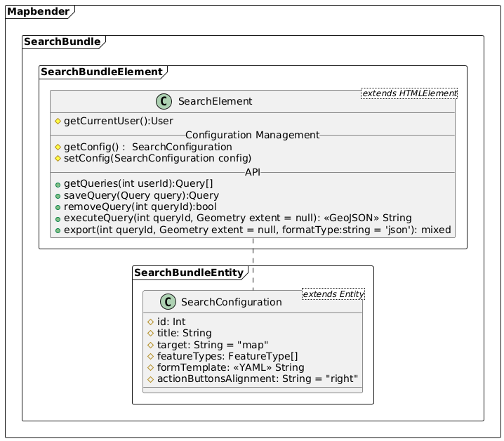Screen dimensions: 504x441
Task: Click public icon next to saveQuery method
Action: pos(58,195)
